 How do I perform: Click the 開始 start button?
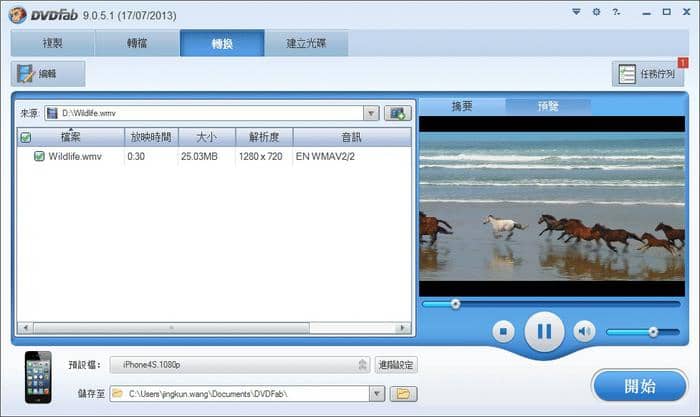(x=638, y=385)
